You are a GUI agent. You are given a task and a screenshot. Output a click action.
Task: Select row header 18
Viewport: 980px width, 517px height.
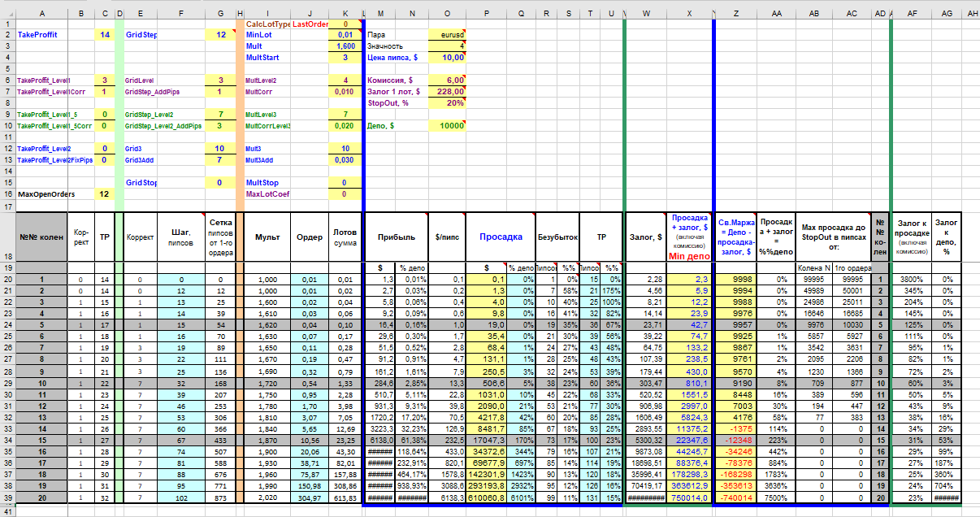[7, 237]
